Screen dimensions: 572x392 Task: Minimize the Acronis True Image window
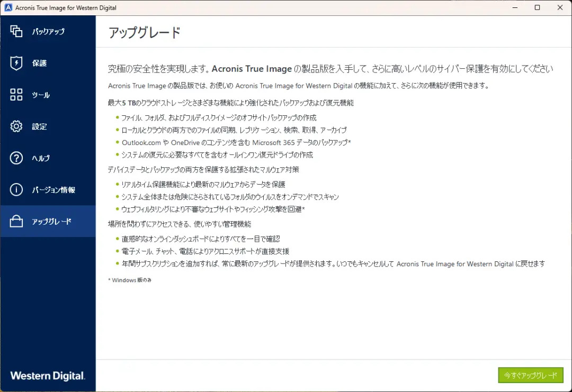(x=515, y=7)
